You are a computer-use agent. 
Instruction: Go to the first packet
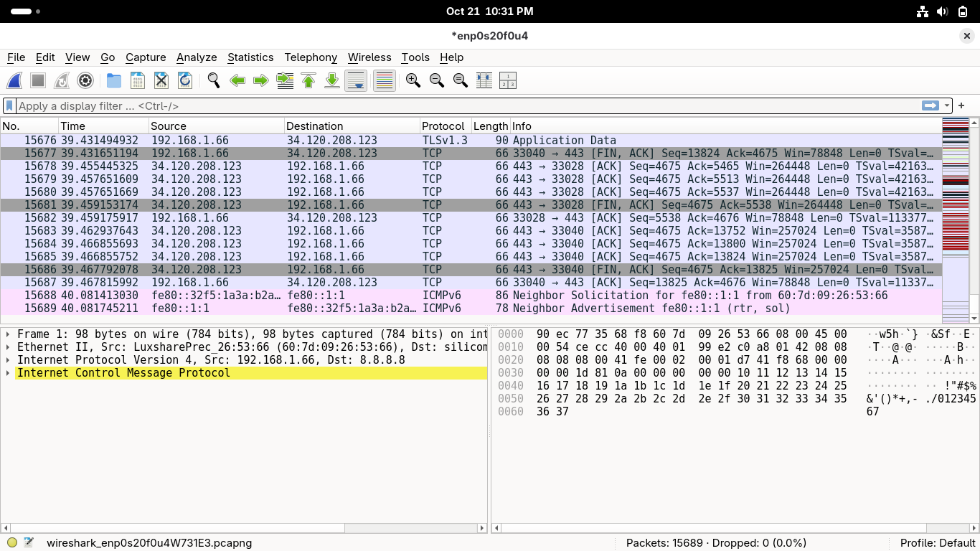(x=308, y=81)
